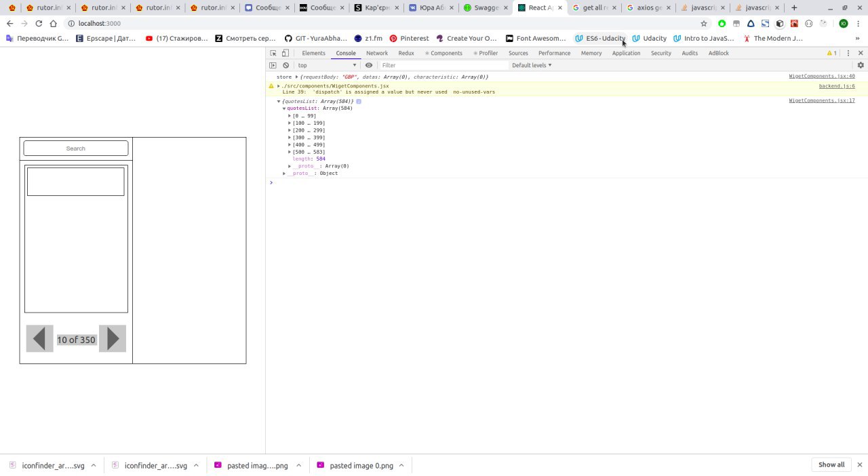Image resolution: width=868 pixels, height=476 pixels.
Task: Open the Profiler tab
Action: pyautogui.click(x=486, y=53)
